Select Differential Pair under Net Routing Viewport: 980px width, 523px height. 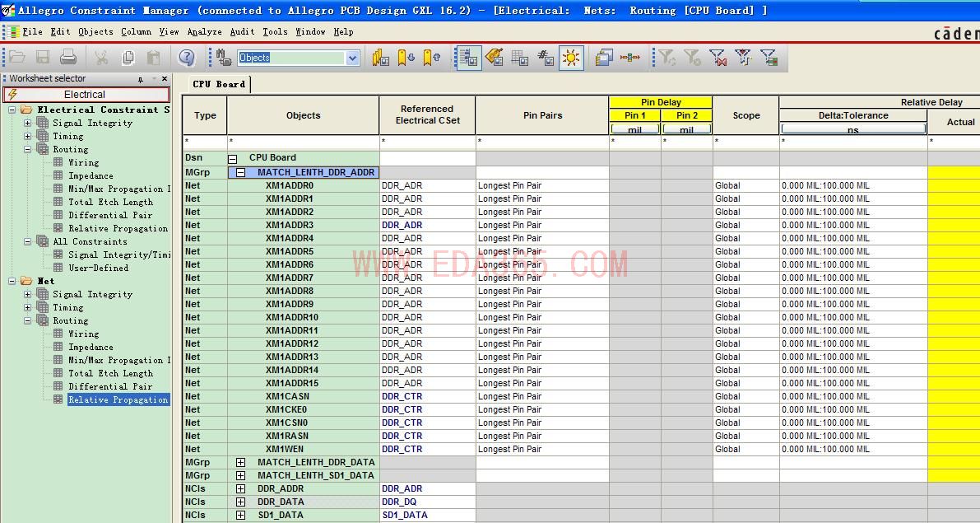pos(110,386)
